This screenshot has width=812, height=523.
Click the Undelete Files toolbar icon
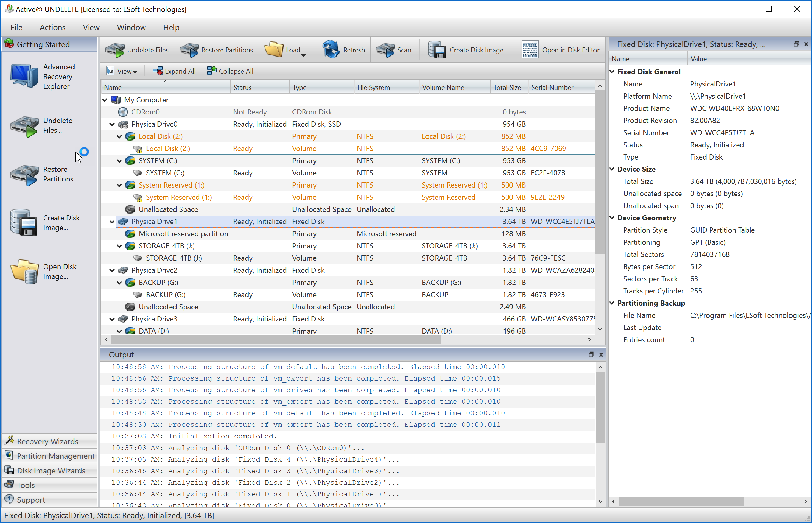[138, 50]
